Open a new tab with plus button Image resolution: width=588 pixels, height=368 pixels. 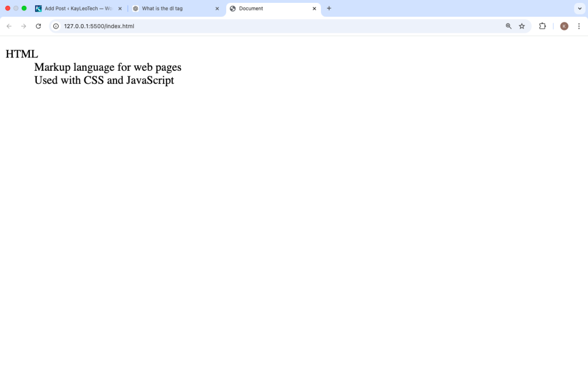329,9
